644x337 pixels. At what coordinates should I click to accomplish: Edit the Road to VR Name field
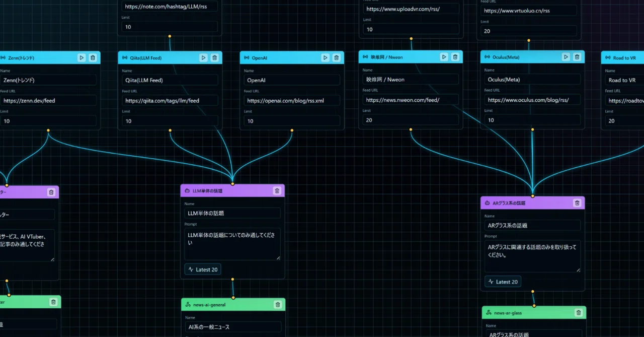click(x=624, y=80)
